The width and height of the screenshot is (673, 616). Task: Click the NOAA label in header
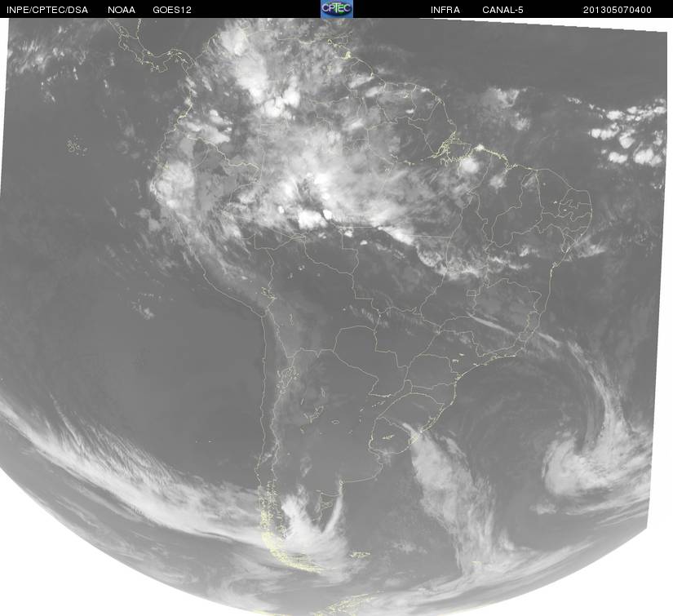click(x=122, y=10)
